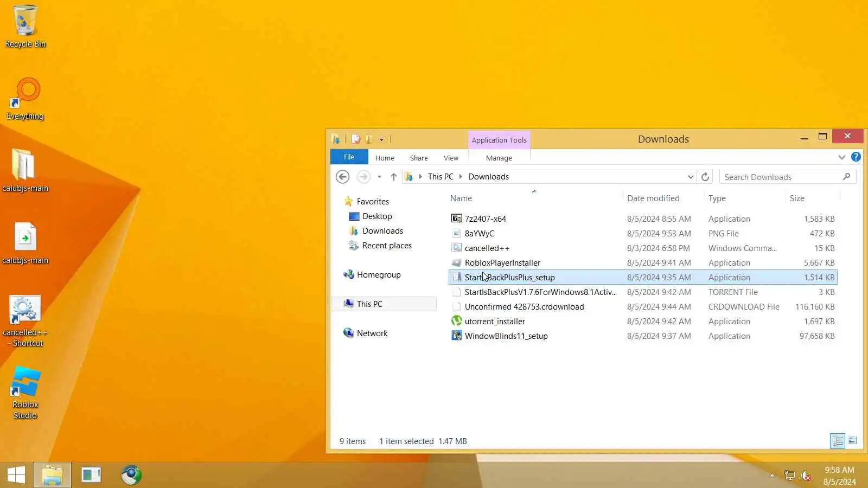Select Favorites in the navigation pane
The width and height of the screenshot is (868, 488).
(373, 202)
